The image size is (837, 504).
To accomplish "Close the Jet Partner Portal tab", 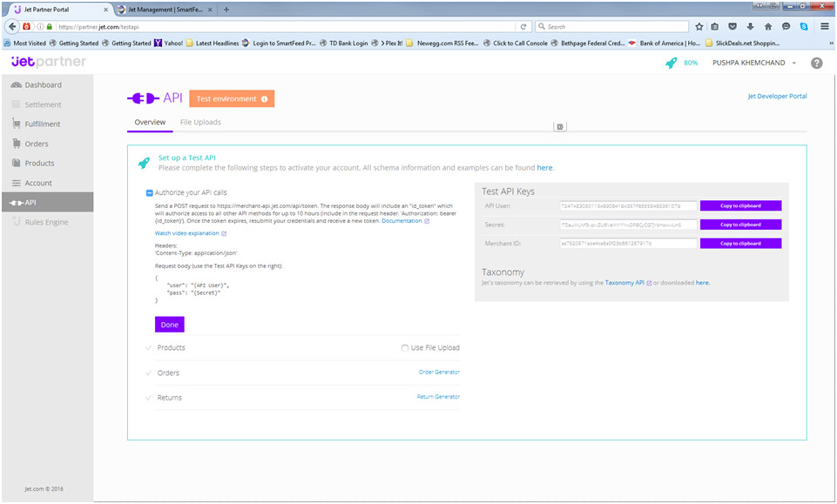I will (x=105, y=10).
